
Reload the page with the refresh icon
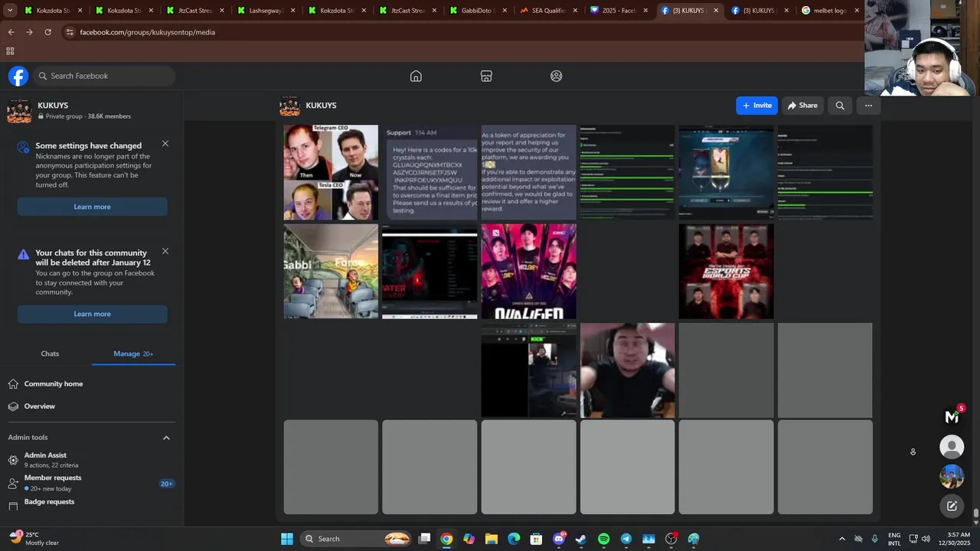coord(47,32)
